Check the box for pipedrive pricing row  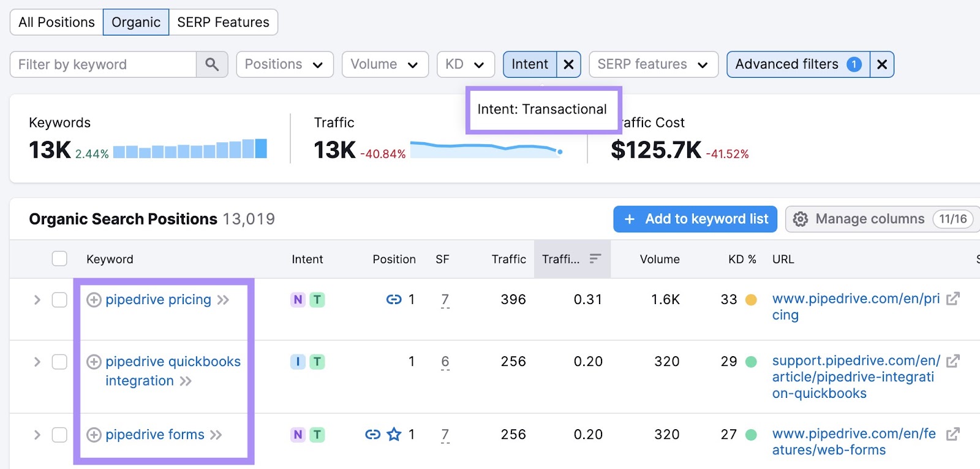pyautogui.click(x=59, y=300)
